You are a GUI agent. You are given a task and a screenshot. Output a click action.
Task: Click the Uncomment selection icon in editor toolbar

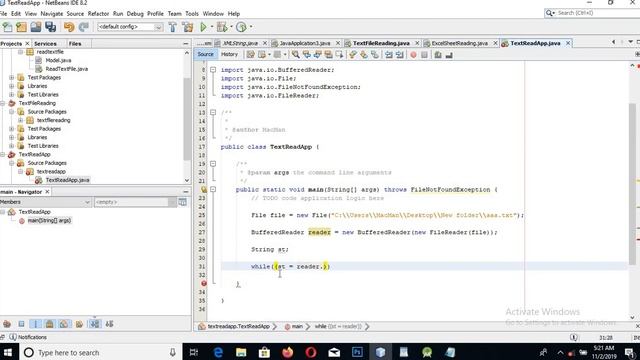[x=449, y=55]
